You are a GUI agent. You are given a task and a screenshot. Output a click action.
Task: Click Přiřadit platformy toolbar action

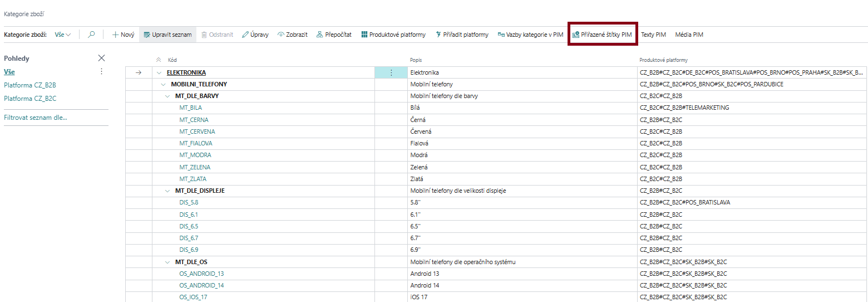point(462,35)
